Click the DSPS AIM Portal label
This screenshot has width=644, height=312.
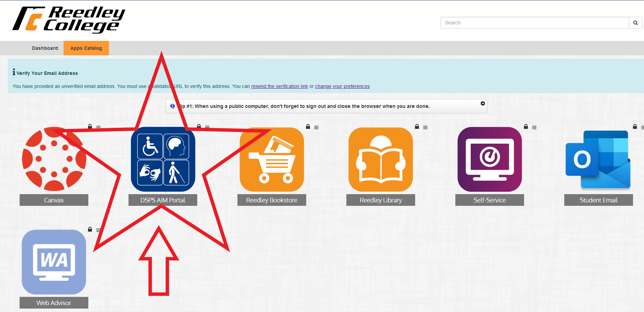[x=163, y=200]
